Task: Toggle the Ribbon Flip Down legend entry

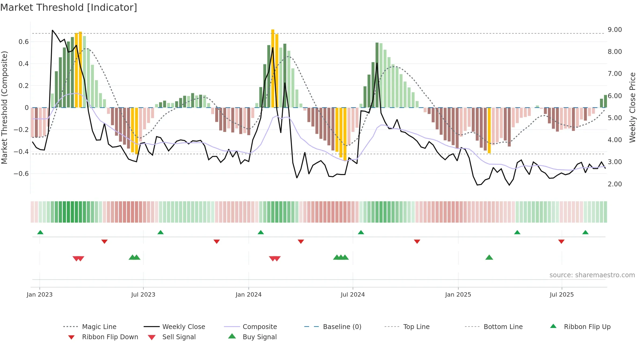Action: coord(103,337)
